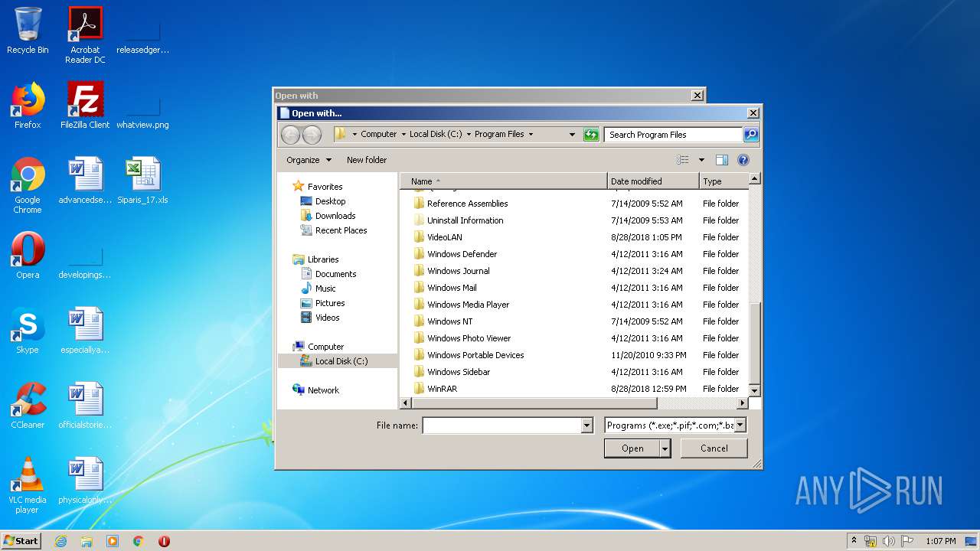Click the vertical scrollbar down arrow
The width and height of the screenshot is (980, 551).
754,391
